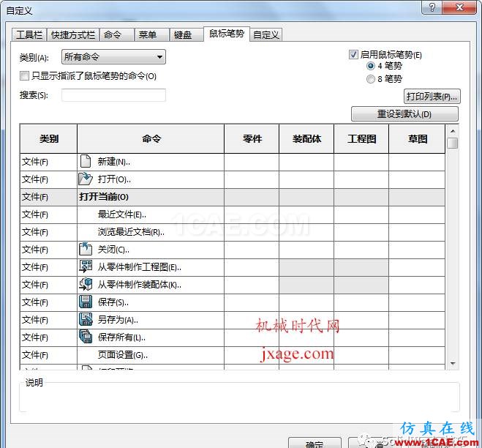Open the 命令 tab
This screenshot has height=448, width=482.
(x=117, y=34)
